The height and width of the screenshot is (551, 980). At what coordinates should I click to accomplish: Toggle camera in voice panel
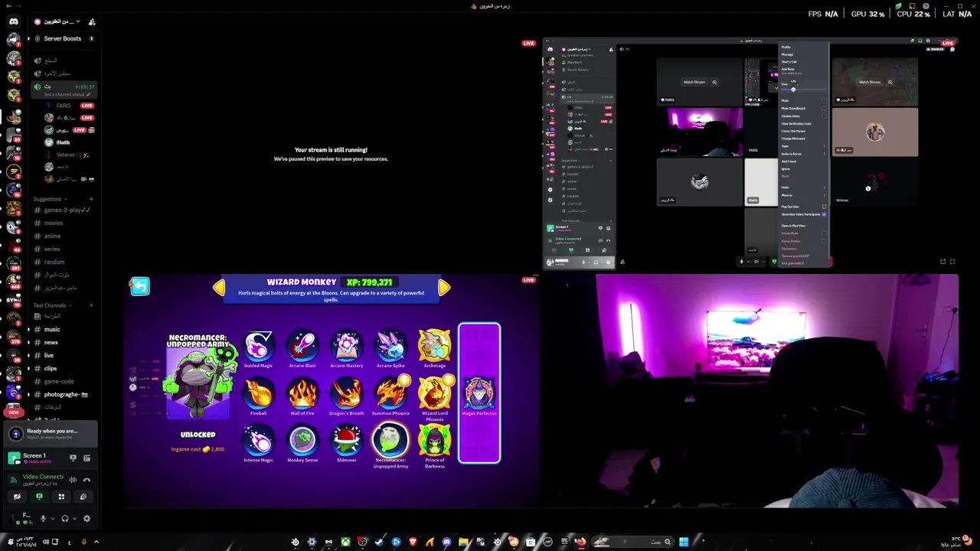click(x=17, y=497)
